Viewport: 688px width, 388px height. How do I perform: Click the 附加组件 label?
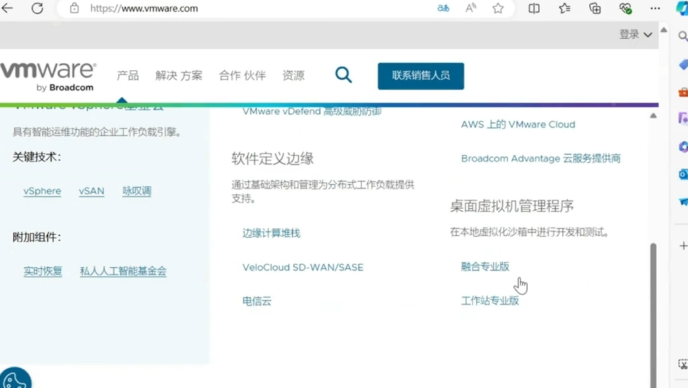tap(36, 237)
